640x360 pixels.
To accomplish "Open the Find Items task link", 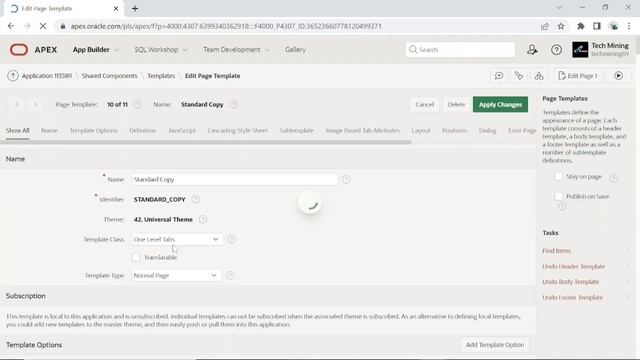I will (x=556, y=251).
